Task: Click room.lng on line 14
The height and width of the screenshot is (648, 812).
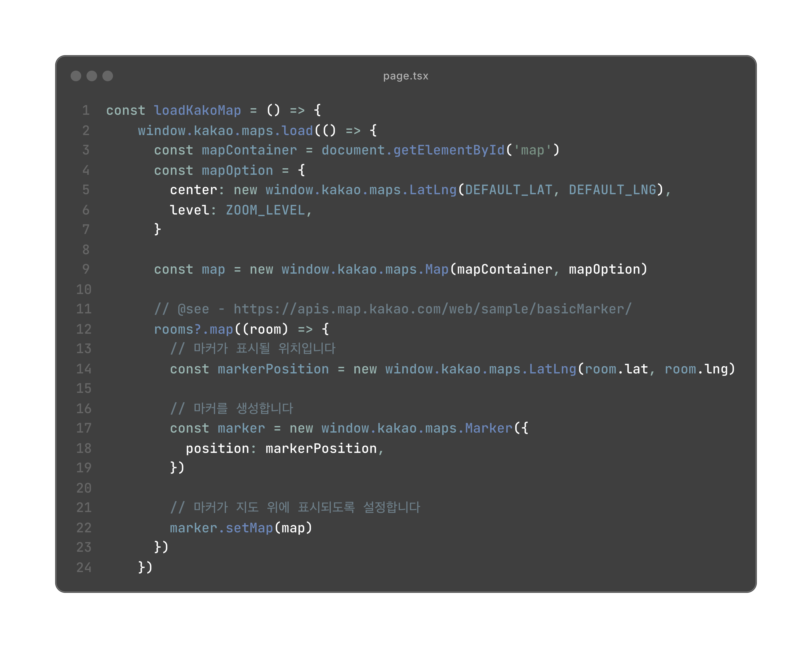Action: (696, 369)
